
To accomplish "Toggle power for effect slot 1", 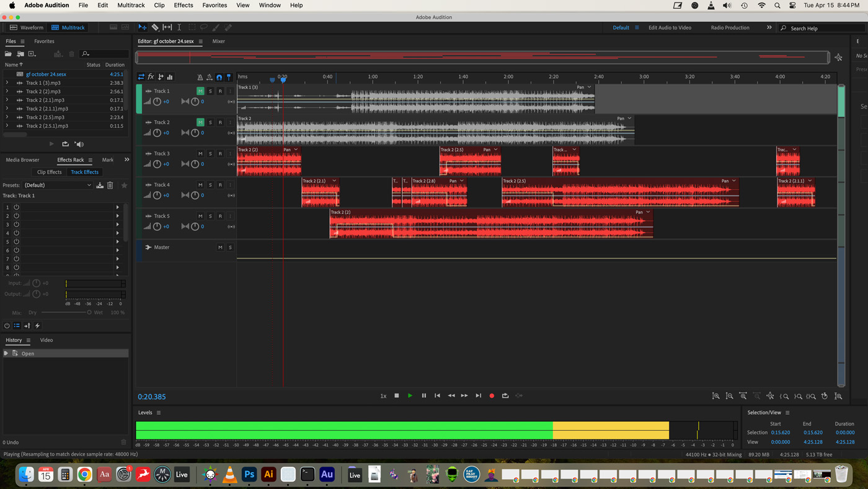I will tap(17, 207).
